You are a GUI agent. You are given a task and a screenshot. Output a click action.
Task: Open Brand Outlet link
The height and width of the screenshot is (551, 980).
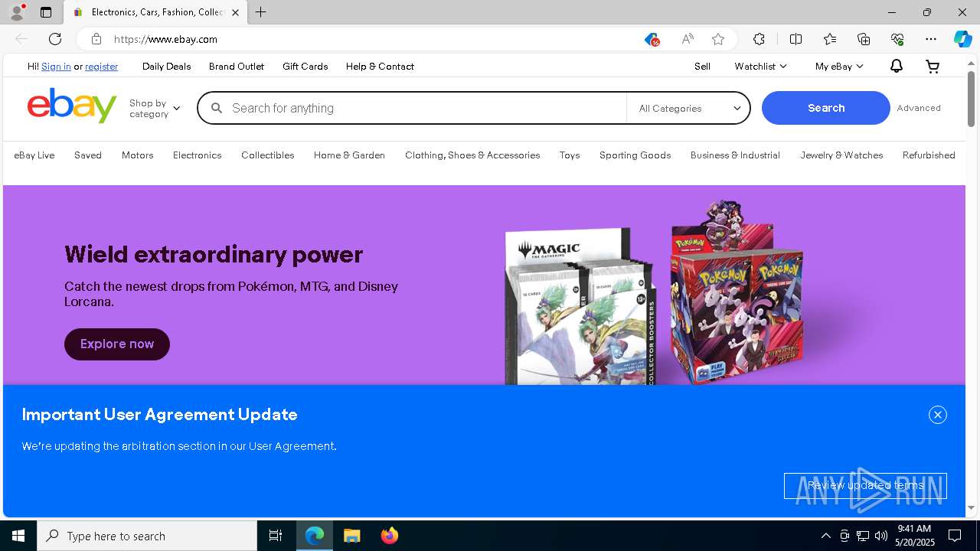click(237, 67)
